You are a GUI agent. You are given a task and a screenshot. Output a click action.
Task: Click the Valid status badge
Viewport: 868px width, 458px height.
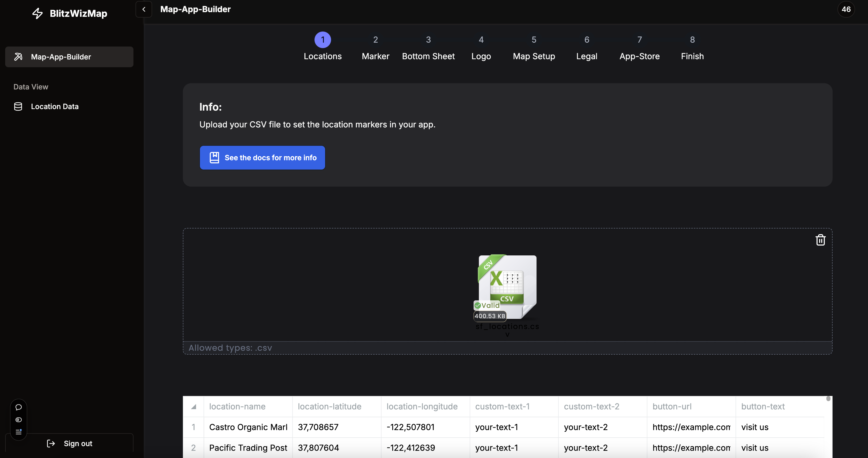coord(487,306)
